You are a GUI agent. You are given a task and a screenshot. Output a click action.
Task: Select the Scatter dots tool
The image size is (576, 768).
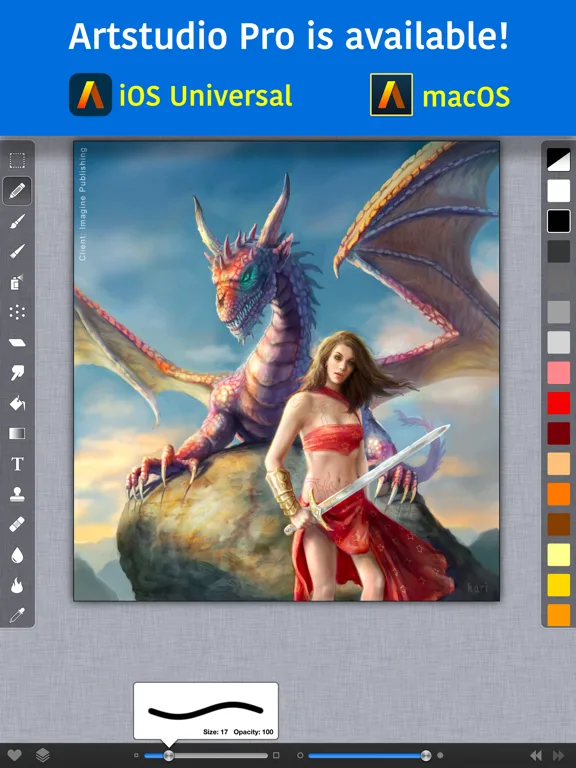pyautogui.click(x=17, y=312)
